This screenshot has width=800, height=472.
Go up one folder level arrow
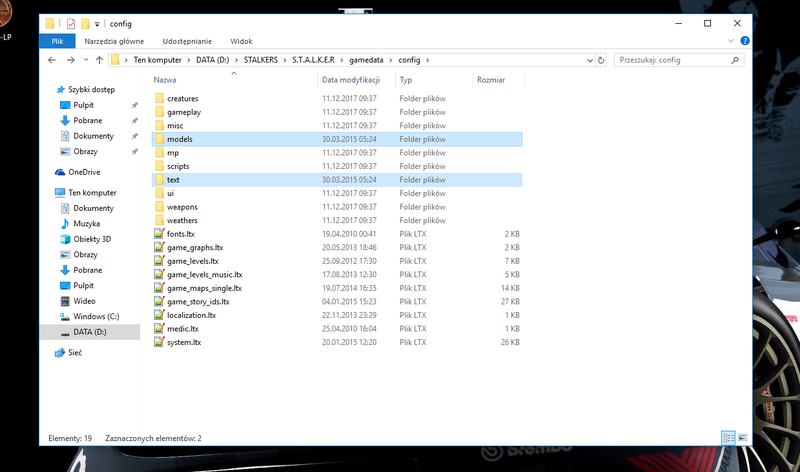[100, 60]
